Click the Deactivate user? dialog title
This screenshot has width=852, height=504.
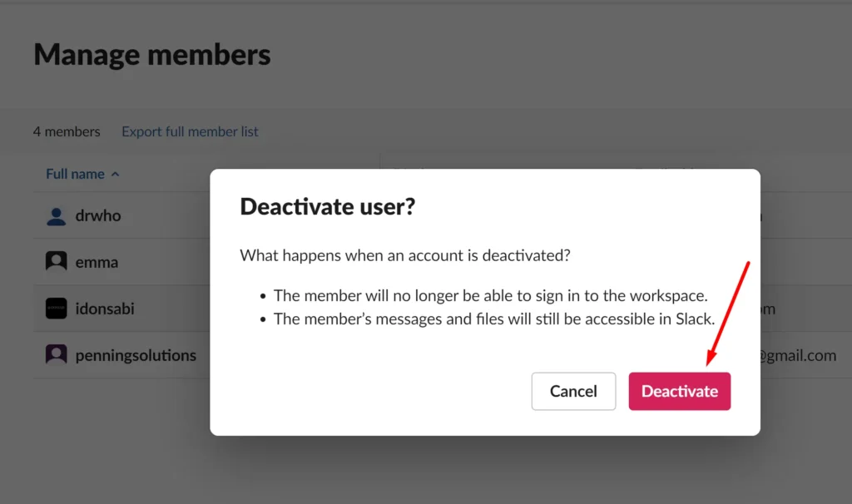pyautogui.click(x=327, y=206)
